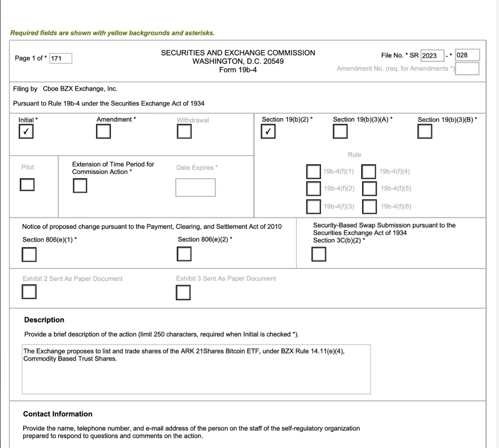Click 'SECURITIES AND EXCHANGE COMMISSION' heading
The image size is (499, 448).
coord(238,53)
